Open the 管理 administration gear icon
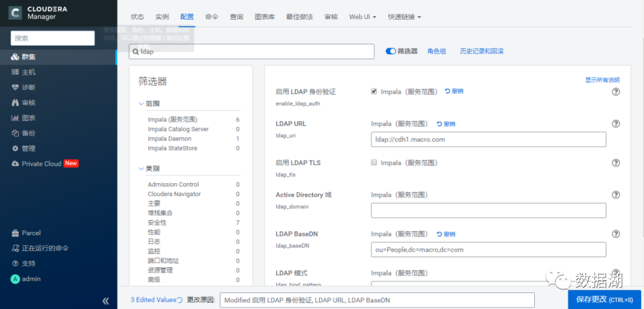The width and height of the screenshot is (644, 309). 15,149
